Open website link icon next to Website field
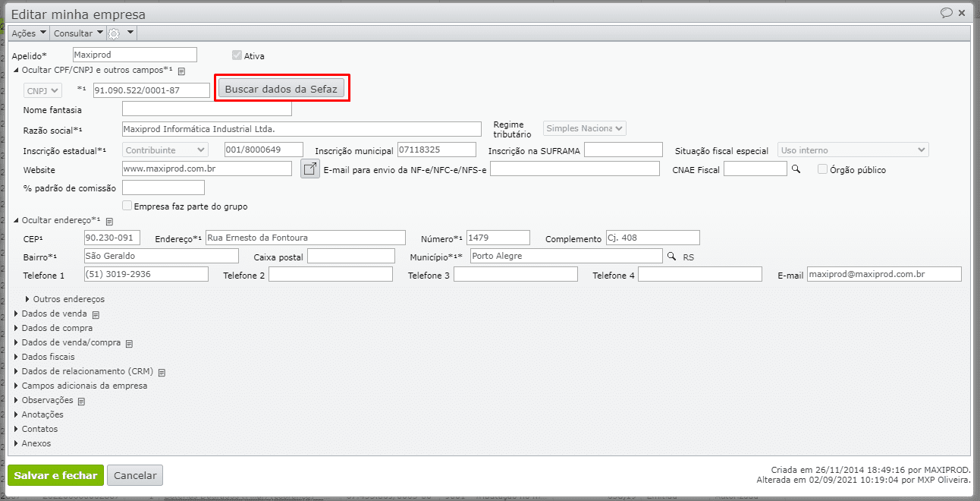 (309, 169)
